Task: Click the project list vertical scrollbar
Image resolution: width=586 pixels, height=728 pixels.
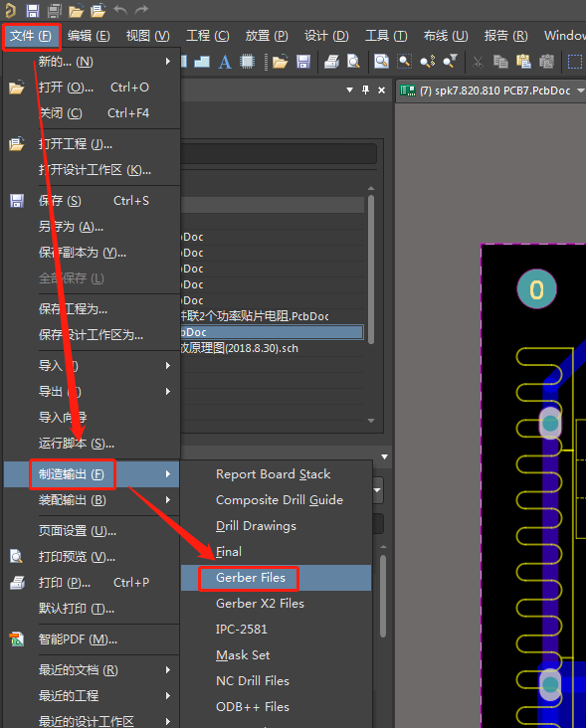Action: 371,270
